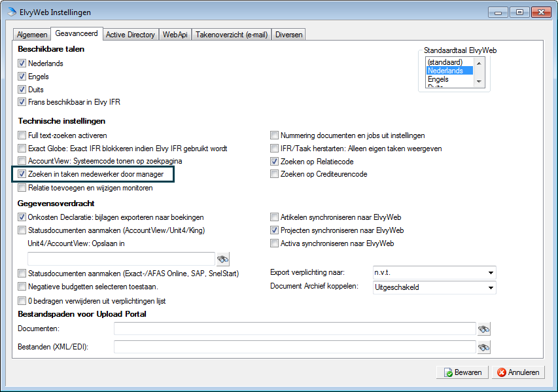Toggle Frans beschikbaar in Elvy IFR
The image size is (558, 392).
(22, 102)
